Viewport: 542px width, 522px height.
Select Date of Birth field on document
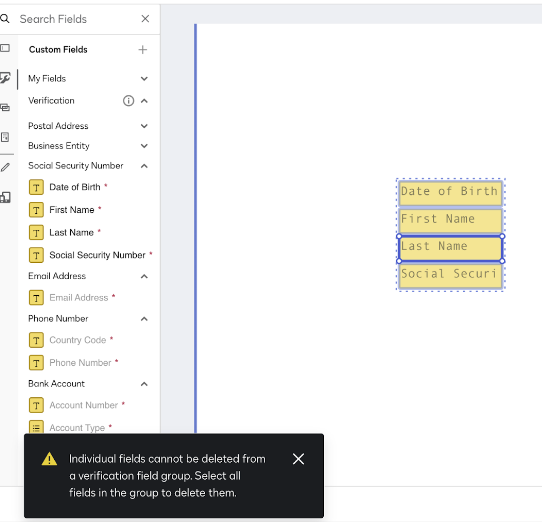tap(450, 193)
